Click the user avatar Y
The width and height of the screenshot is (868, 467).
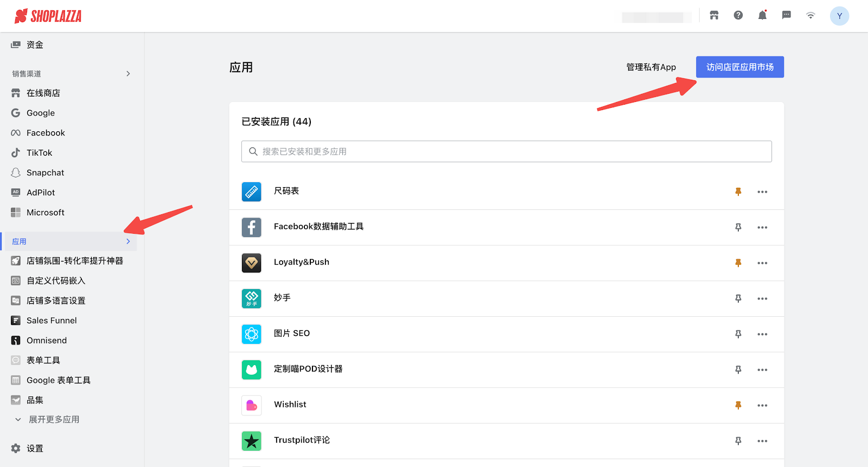click(839, 16)
